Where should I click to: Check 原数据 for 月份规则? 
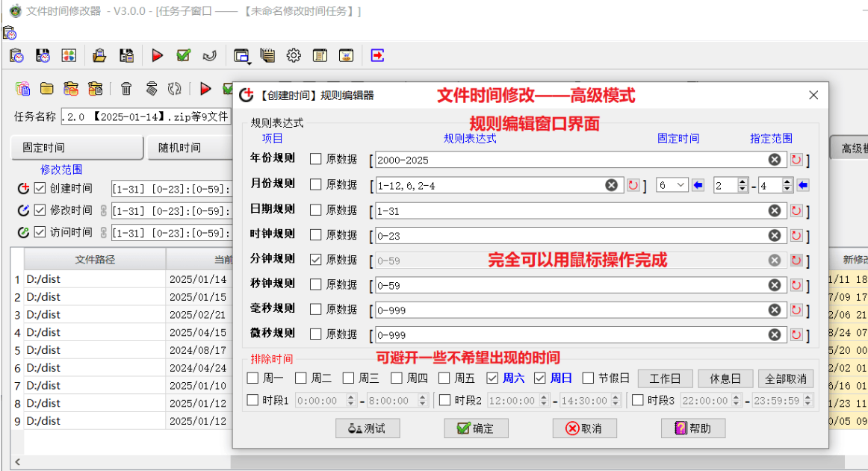tap(315, 185)
